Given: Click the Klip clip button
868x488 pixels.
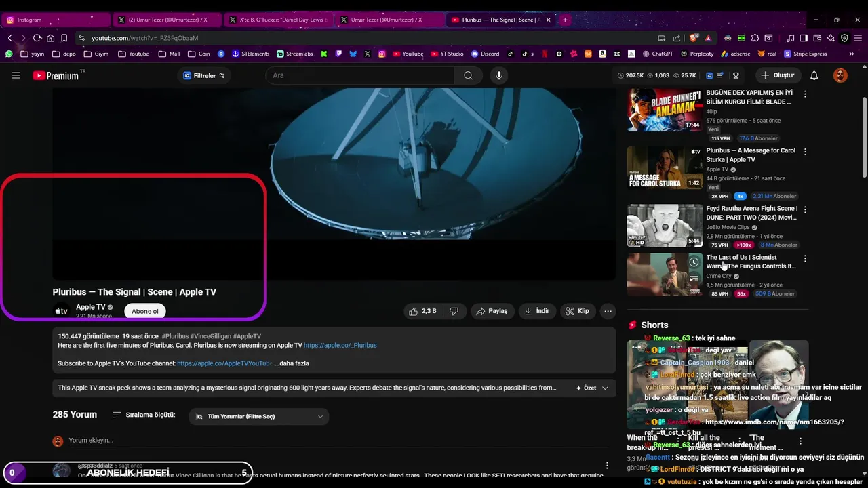Looking at the screenshot, I should point(577,311).
